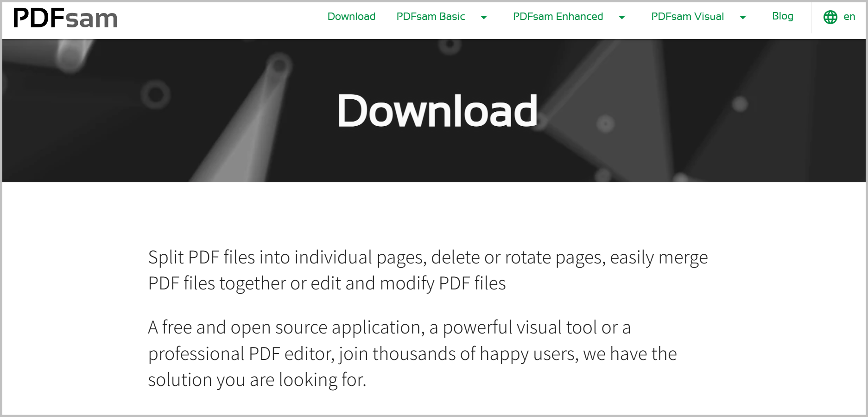The height and width of the screenshot is (417, 868).
Task: Click the "solution you are looking for" line
Action: tap(257, 380)
